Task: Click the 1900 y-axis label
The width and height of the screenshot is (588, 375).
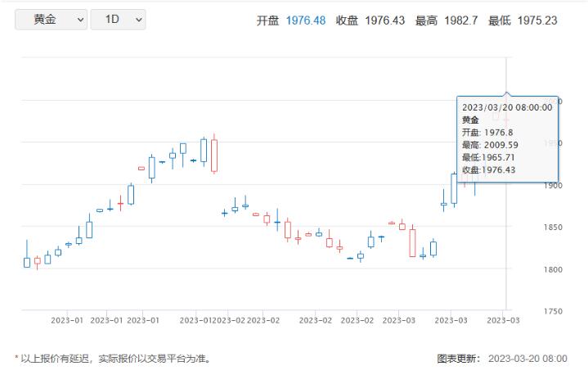Action: pos(553,185)
